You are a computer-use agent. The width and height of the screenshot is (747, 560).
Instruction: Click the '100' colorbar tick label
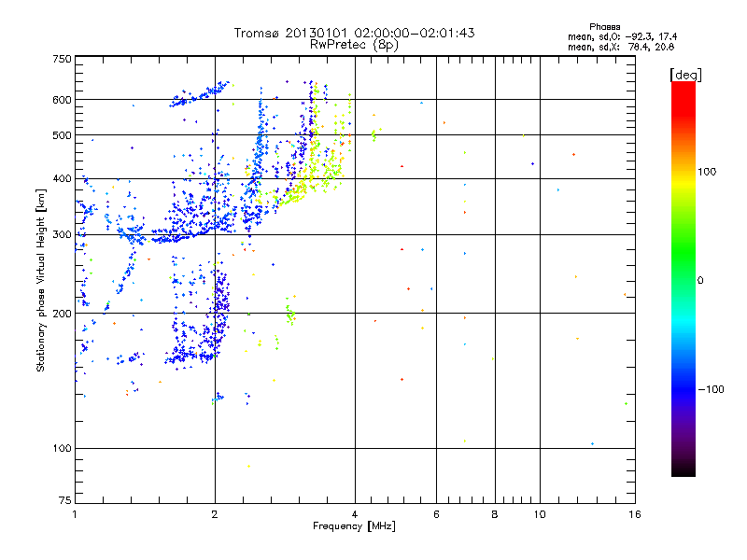click(x=709, y=172)
